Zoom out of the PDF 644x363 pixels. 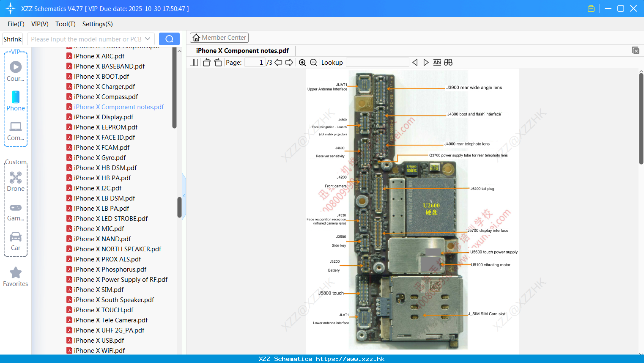click(314, 63)
